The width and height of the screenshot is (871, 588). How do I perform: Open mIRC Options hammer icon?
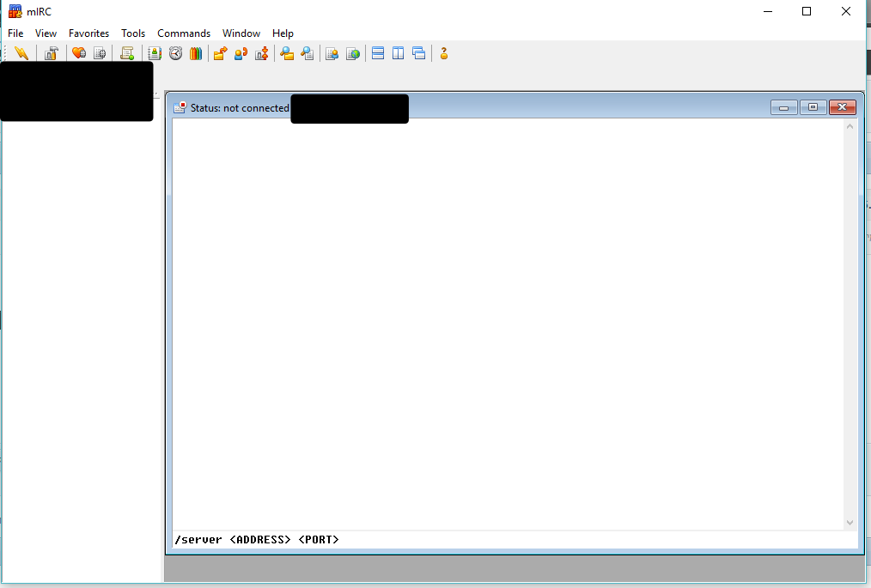point(52,53)
